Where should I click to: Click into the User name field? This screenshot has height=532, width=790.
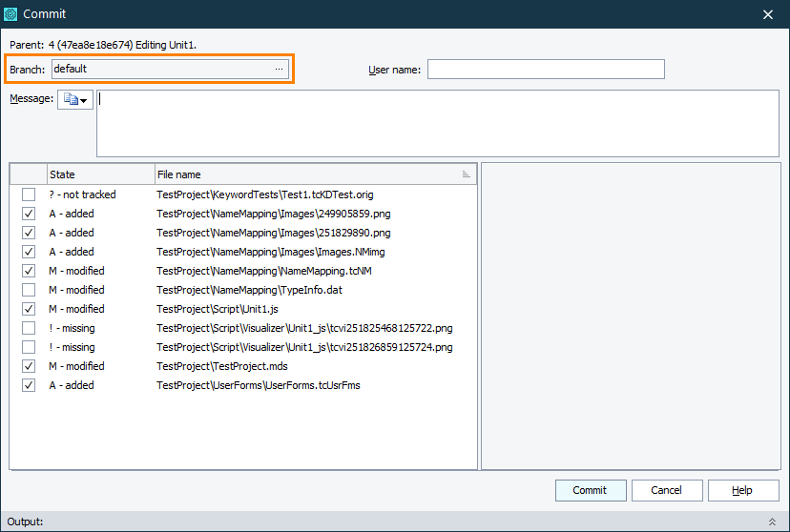546,69
